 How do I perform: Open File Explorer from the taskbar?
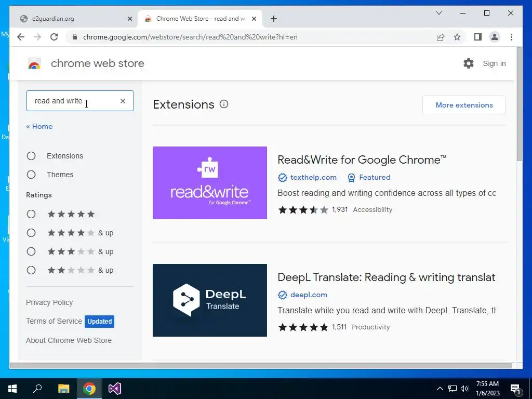pos(63,389)
